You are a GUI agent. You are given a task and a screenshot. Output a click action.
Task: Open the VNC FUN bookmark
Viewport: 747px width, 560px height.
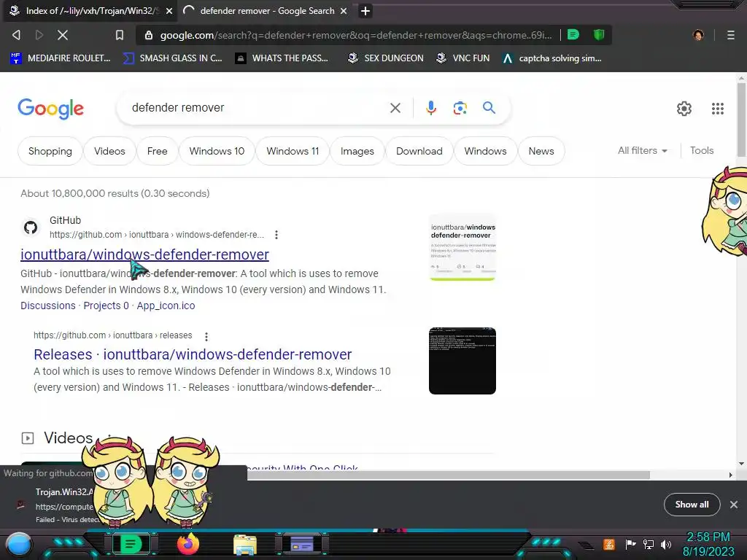[463, 58]
